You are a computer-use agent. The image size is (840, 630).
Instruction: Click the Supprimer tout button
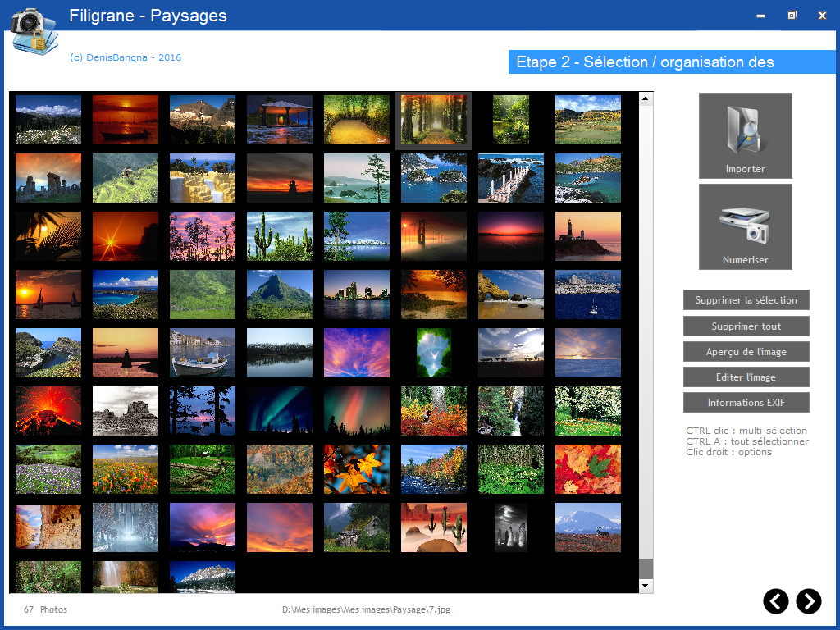(x=746, y=326)
